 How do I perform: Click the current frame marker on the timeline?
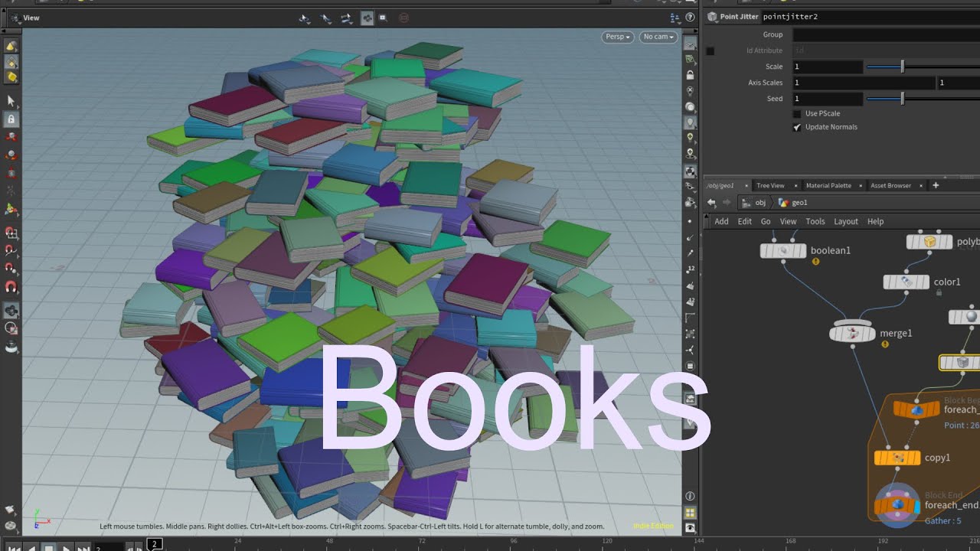[155, 544]
